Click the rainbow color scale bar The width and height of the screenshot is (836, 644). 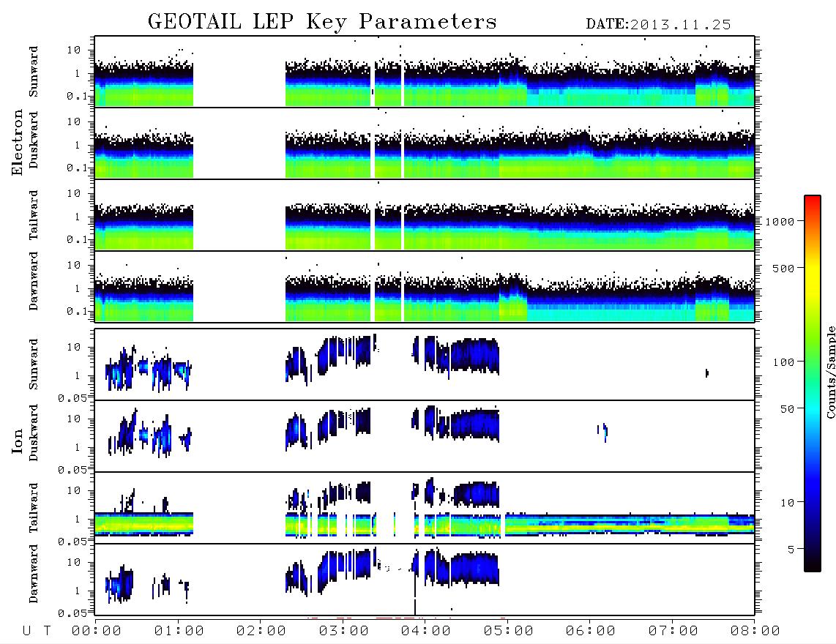coord(813,383)
